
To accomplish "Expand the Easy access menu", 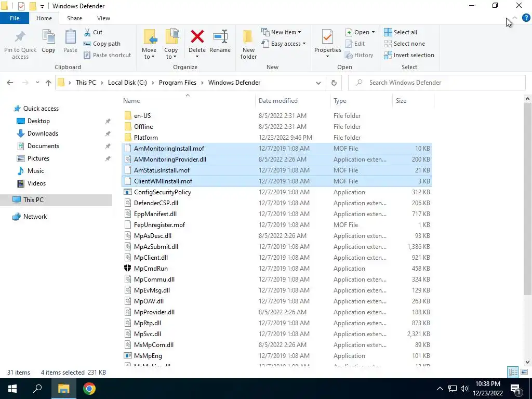I will coord(284,44).
